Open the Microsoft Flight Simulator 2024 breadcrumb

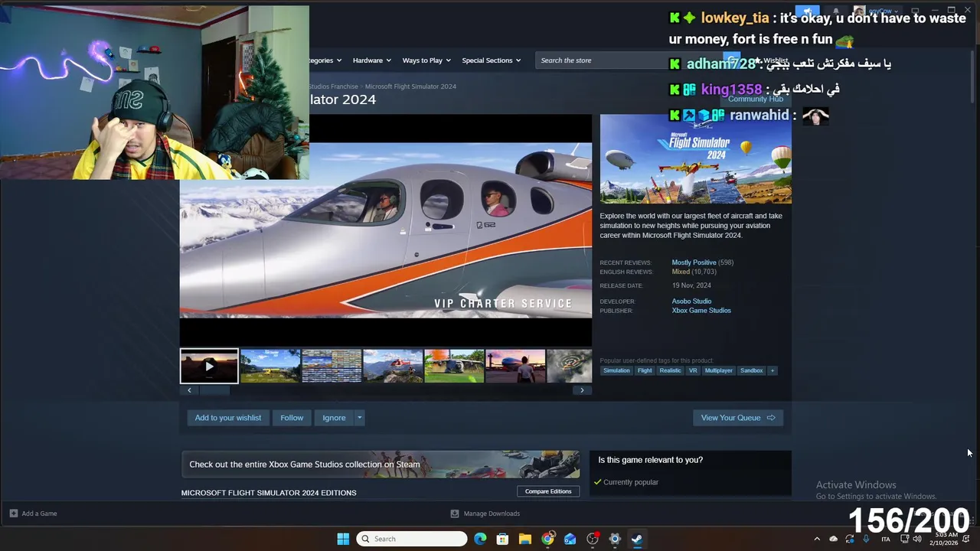coord(410,86)
